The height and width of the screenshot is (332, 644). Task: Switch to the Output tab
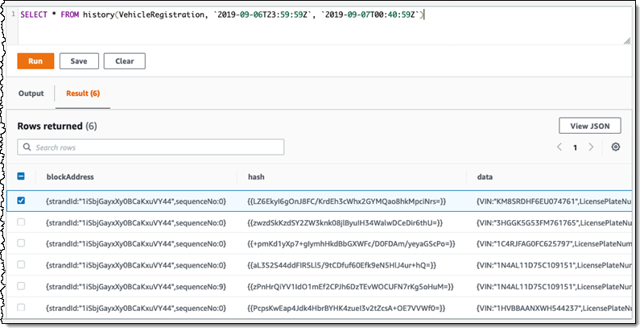coord(31,93)
